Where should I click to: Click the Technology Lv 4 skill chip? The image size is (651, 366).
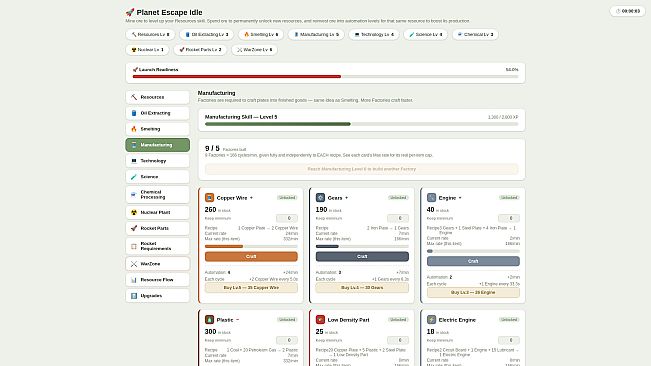[x=374, y=34]
